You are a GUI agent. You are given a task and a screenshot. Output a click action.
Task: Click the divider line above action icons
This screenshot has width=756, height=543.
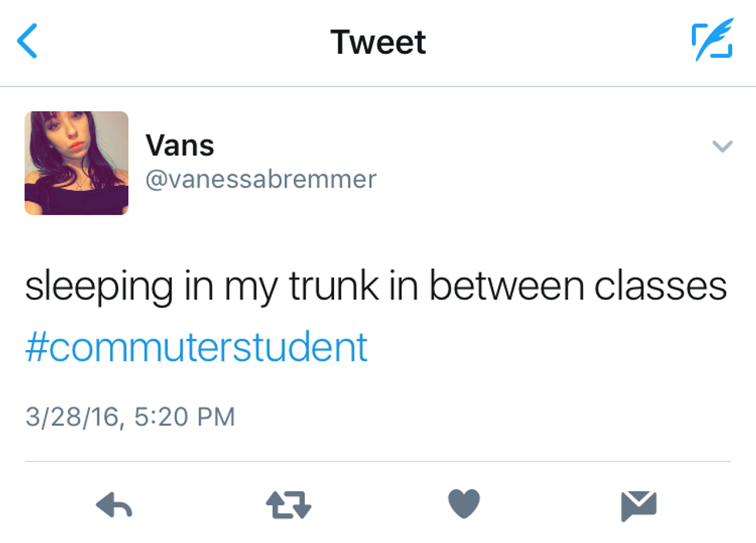coord(378,461)
